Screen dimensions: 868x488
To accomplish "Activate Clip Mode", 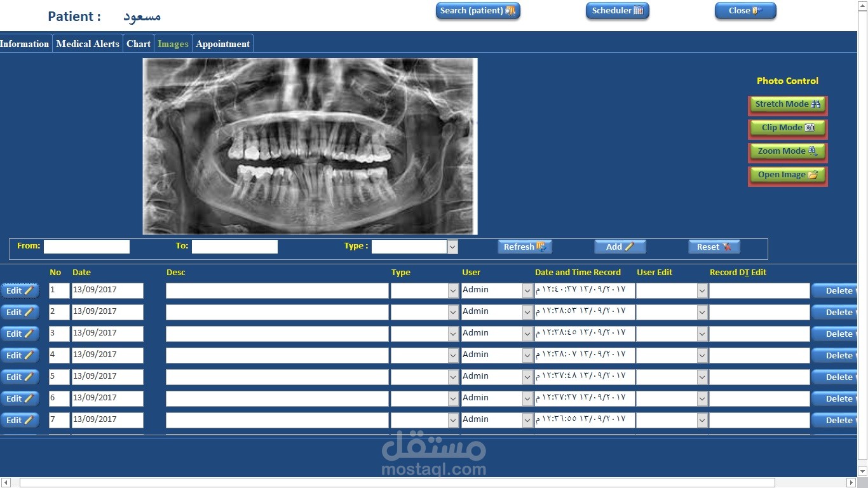I will (x=788, y=128).
